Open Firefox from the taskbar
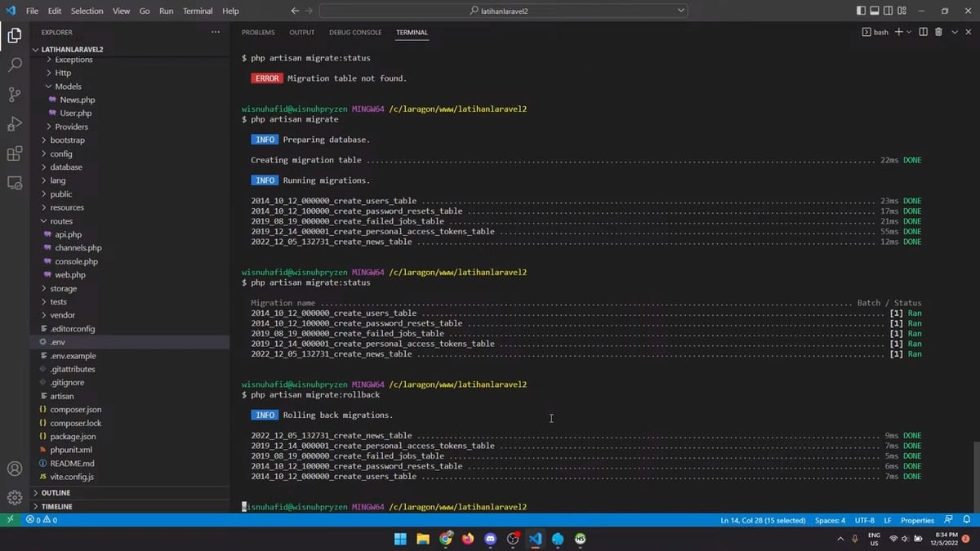 [x=468, y=539]
